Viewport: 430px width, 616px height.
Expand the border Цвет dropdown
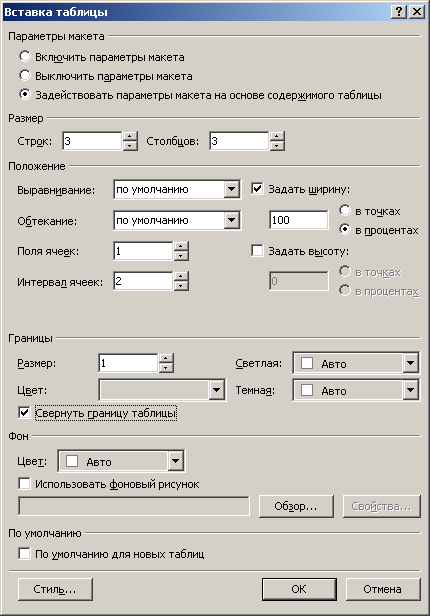(x=216, y=390)
